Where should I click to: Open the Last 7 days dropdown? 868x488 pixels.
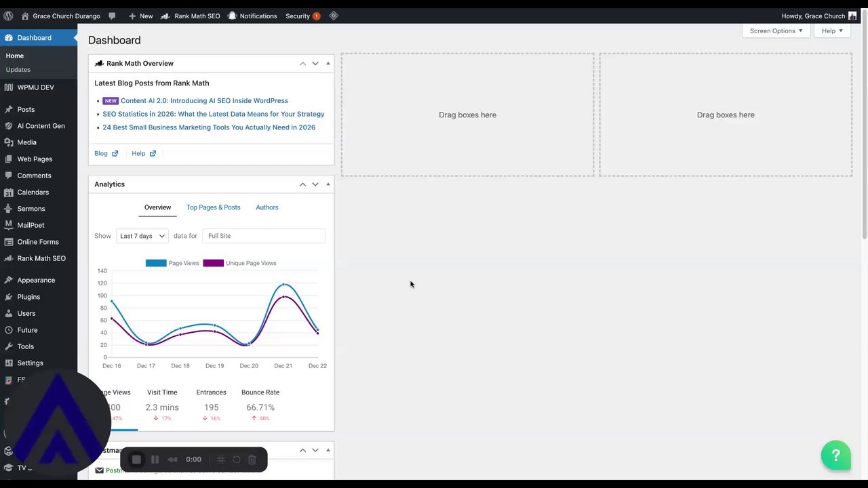(x=142, y=236)
